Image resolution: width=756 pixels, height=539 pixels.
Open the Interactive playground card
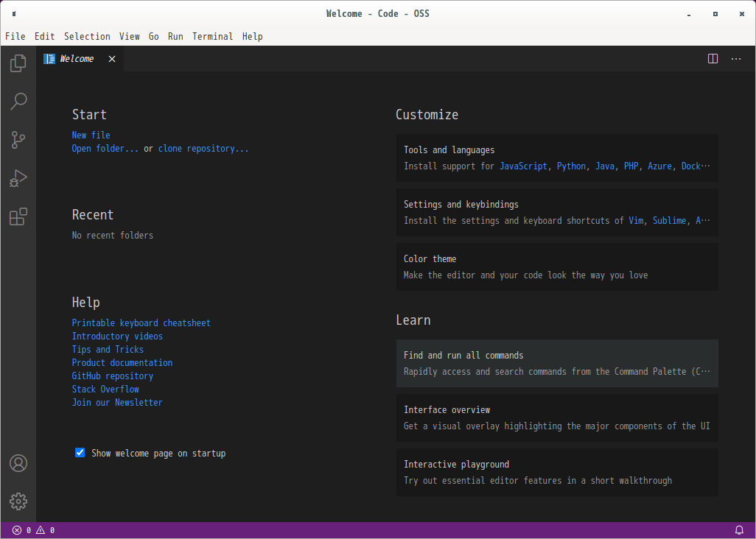pyautogui.click(x=557, y=472)
